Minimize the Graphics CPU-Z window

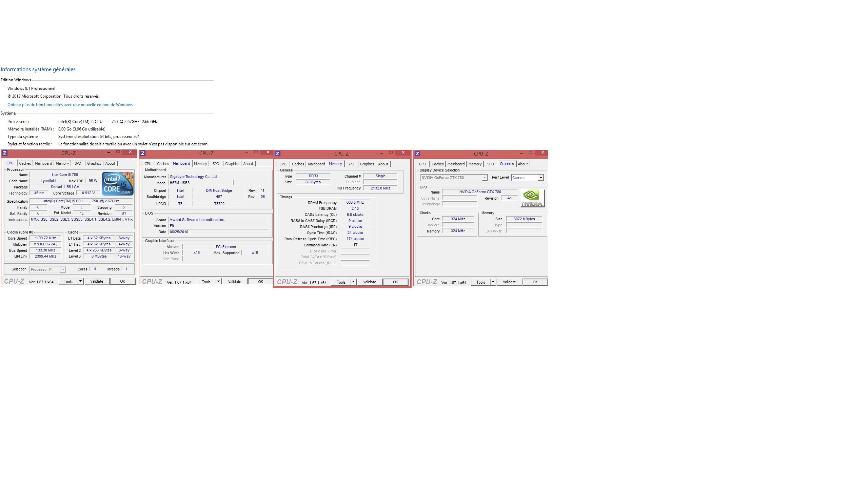521,153
